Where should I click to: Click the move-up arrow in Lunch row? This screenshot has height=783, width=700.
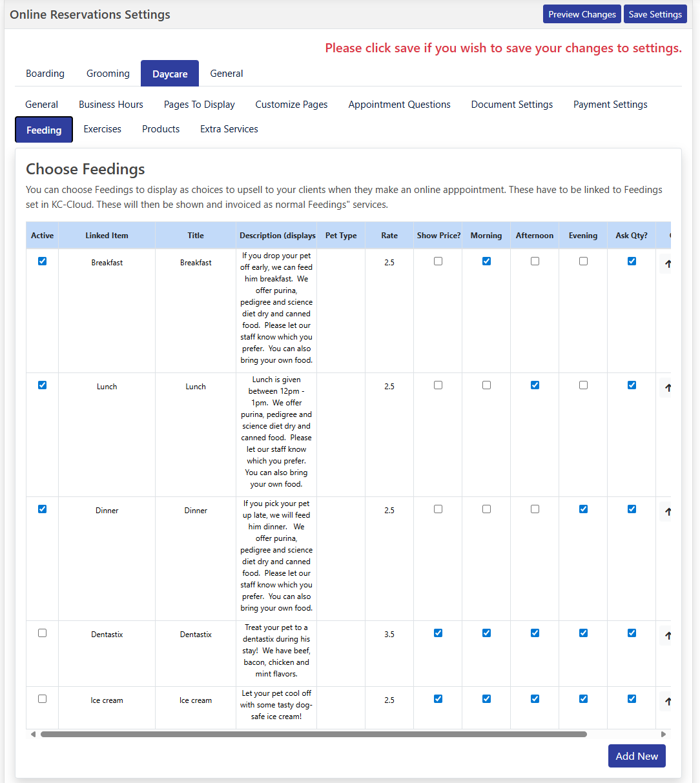pyautogui.click(x=667, y=387)
